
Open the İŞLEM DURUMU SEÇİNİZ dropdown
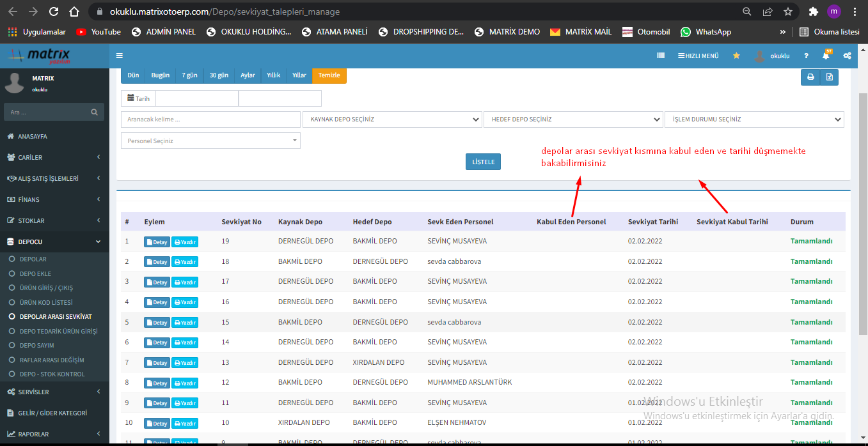click(754, 119)
